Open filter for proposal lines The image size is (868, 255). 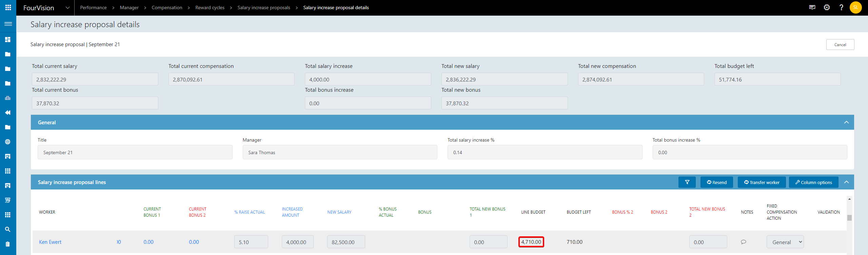pyautogui.click(x=687, y=182)
